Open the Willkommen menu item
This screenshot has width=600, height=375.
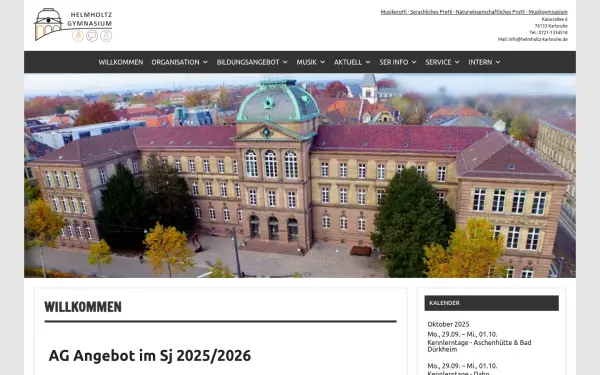click(121, 62)
